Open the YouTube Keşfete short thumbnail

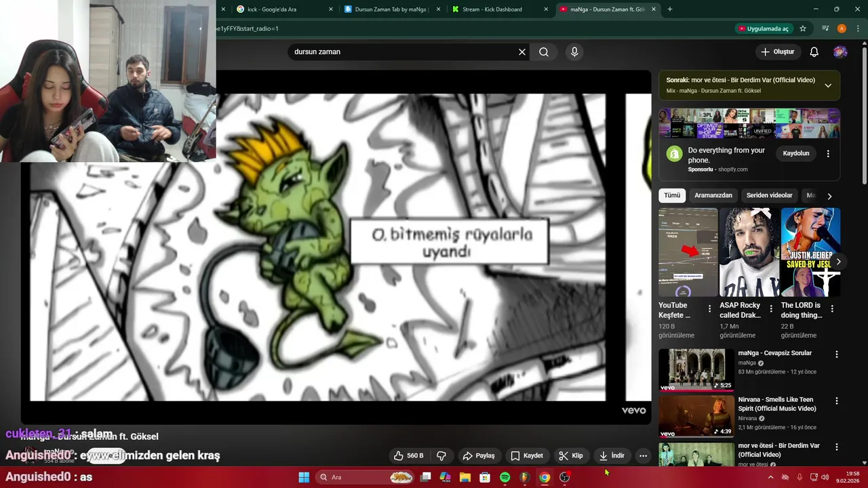pyautogui.click(x=688, y=252)
